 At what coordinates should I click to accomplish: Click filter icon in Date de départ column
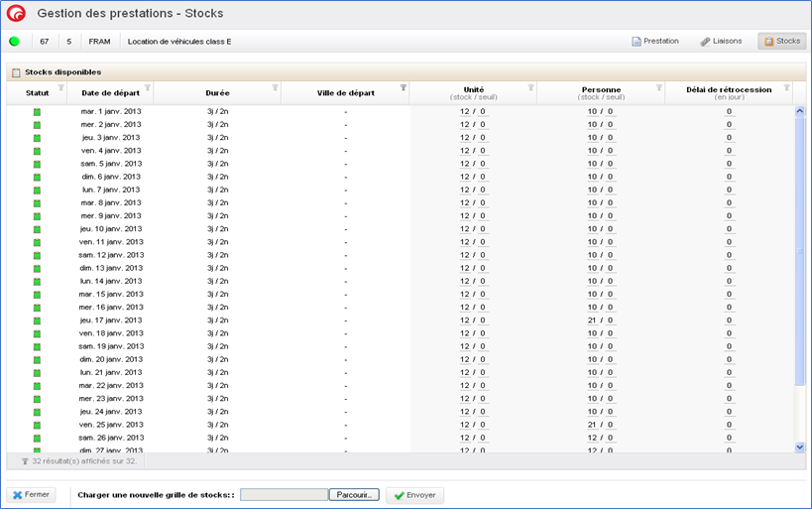click(148, 88)
